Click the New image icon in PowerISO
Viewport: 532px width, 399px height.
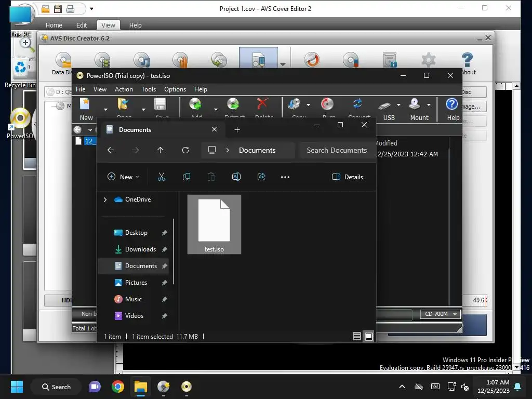85,104
